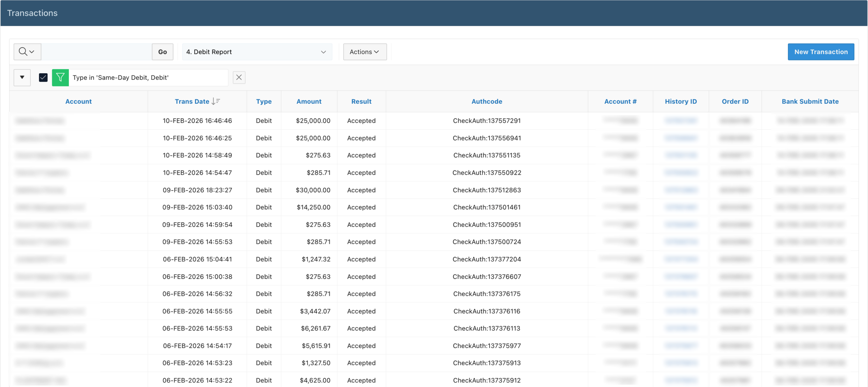Image resolution: width=868 pixels, height=387 pixels.
Task: Click the Trans Date sort descending icon
Action: point(216,101)
